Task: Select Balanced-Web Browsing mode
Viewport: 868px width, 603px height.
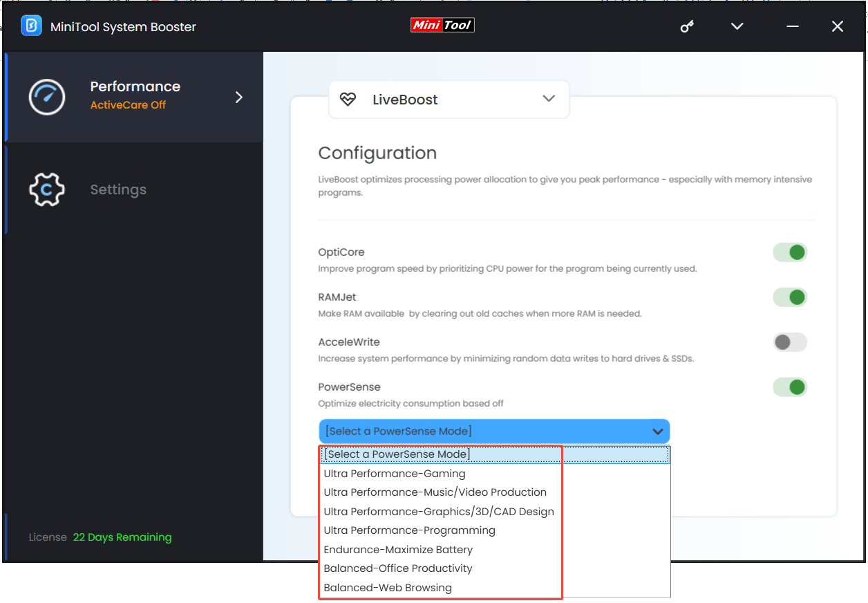Action: click(494, 588)
